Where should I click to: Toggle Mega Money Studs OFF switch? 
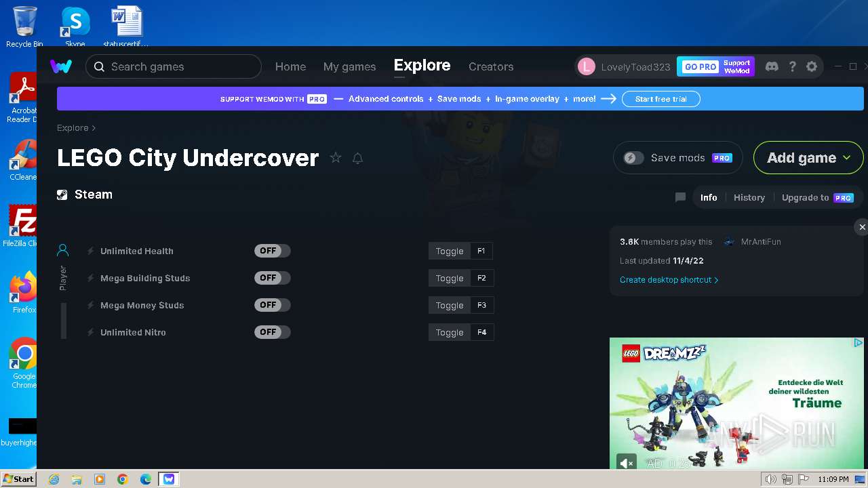click(x=273, y=305)
